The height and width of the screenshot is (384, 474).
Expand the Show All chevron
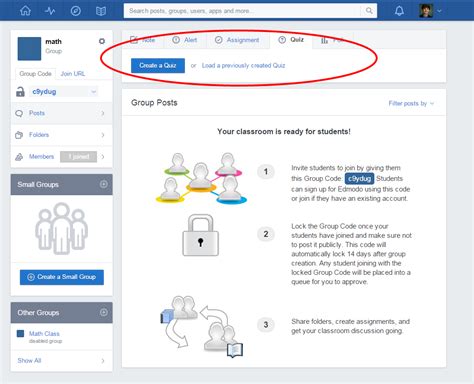point(103,361)
